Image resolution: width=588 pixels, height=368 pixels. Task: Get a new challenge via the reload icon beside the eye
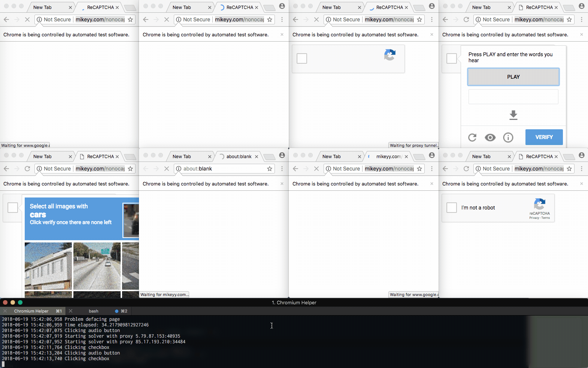pyautogui.click(x=472, y=138)
